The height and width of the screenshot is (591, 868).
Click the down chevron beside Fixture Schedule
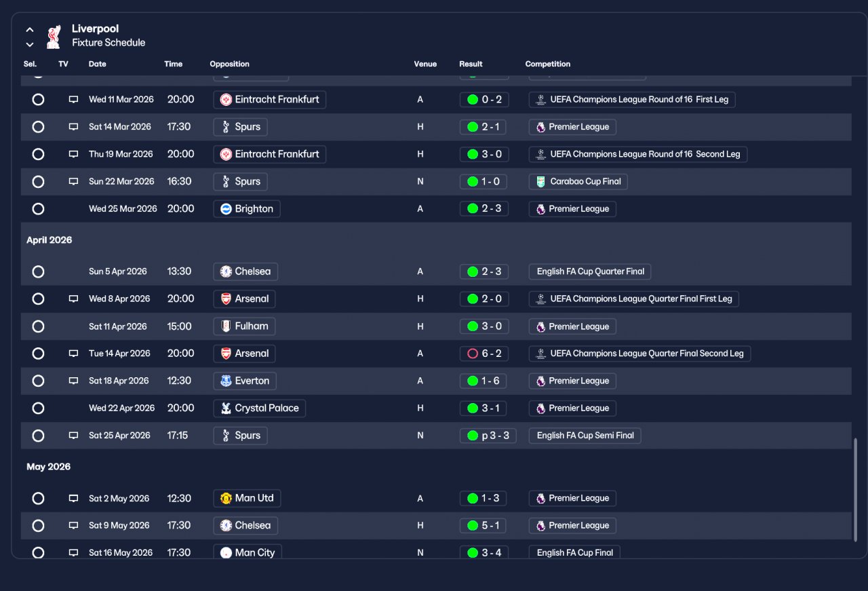[30, 45]
